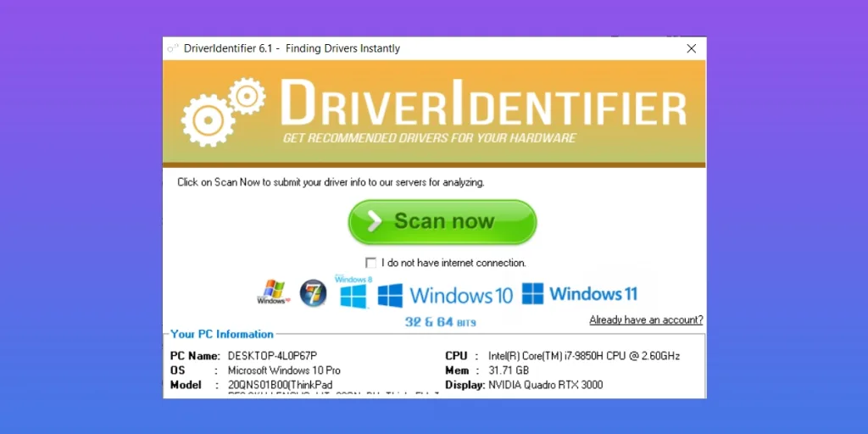Enable the no internet connection checkbox
Screen dimensions: 868x434
[x=371, y=263]
